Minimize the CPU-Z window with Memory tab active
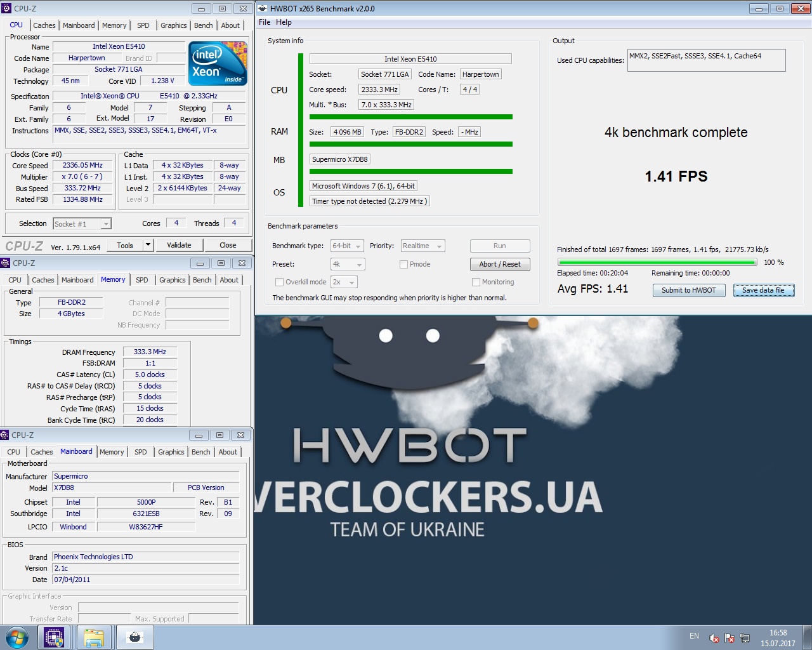This screenshot has height=650, width=812. click(x=200, y=263)
